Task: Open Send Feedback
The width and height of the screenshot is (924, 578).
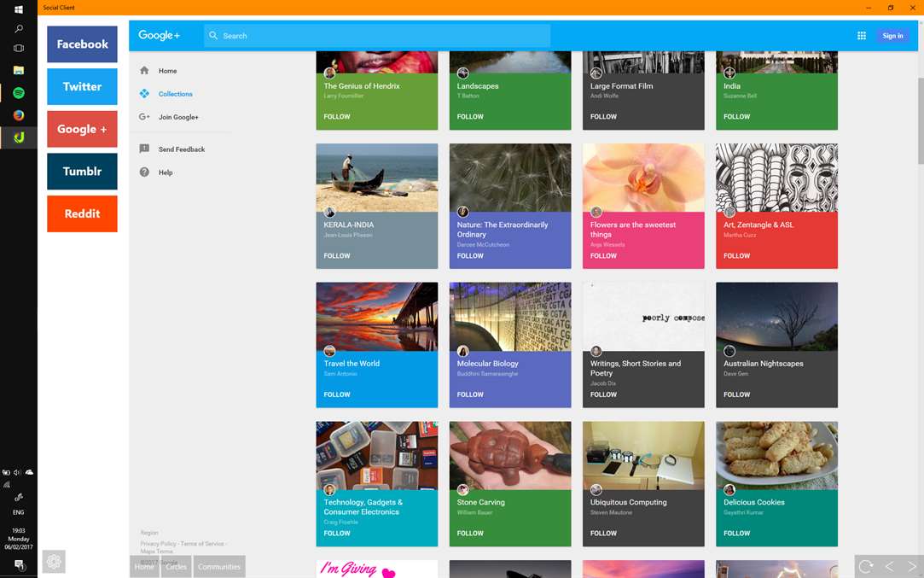Action: [182, 149]
